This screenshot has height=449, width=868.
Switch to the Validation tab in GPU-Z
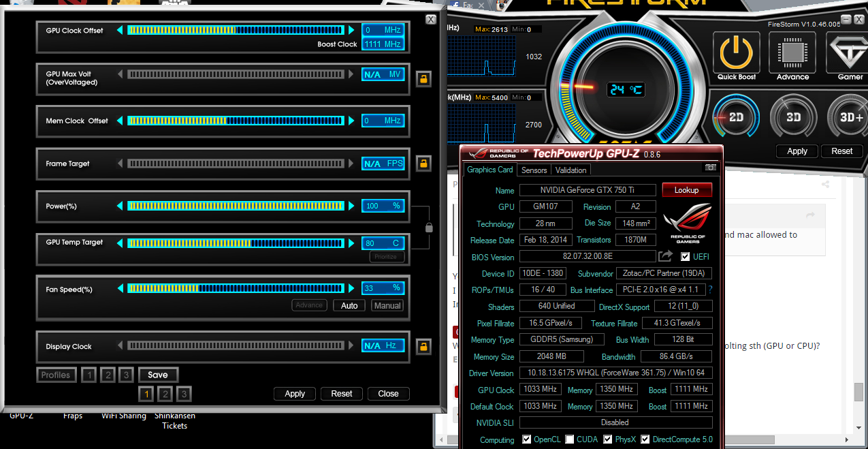point(570,170)
